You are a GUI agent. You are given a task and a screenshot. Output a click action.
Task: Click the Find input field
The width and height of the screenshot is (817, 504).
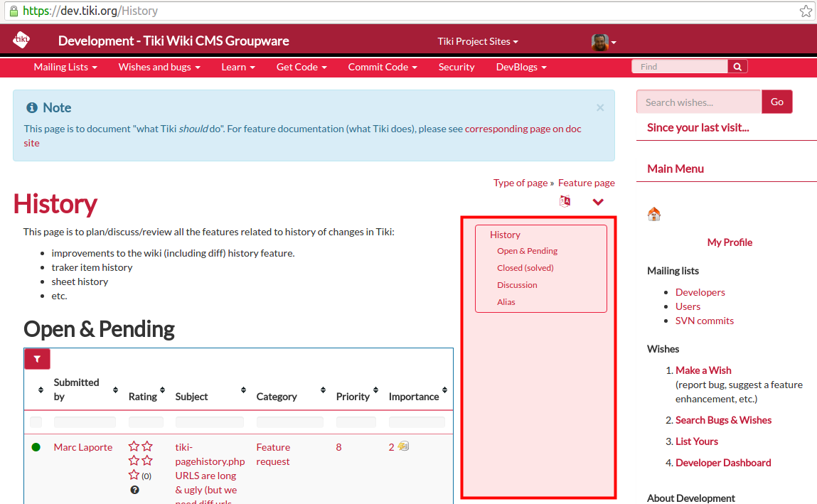coord(680,67)
